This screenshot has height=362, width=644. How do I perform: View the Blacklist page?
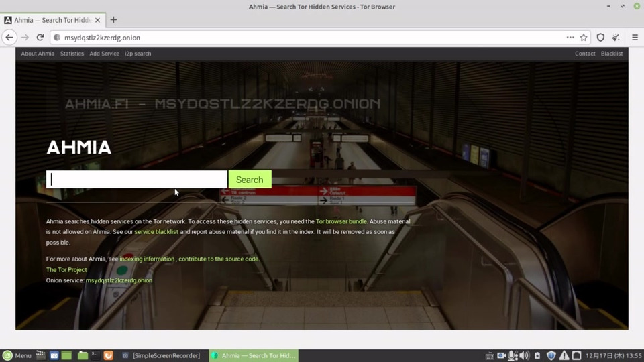[612, 54]
